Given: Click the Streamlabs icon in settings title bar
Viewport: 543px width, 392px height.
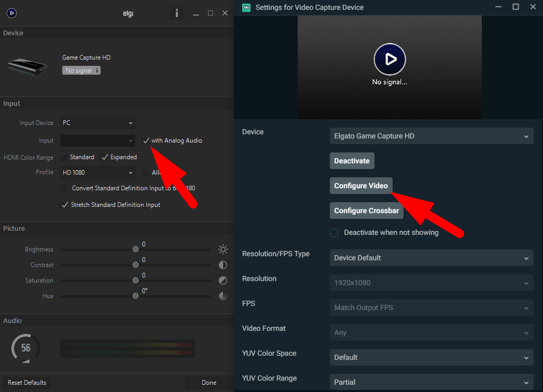Looking at the screenshot, I should click(x=246, y=7).
